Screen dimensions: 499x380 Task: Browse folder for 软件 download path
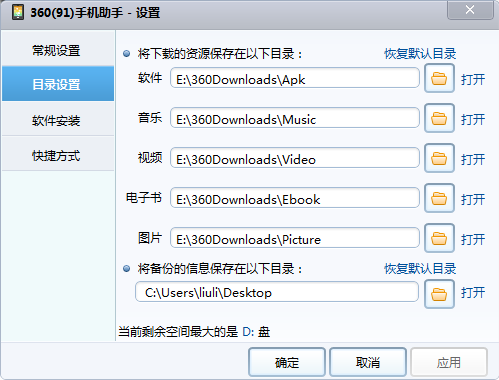(x=439, y=78)
